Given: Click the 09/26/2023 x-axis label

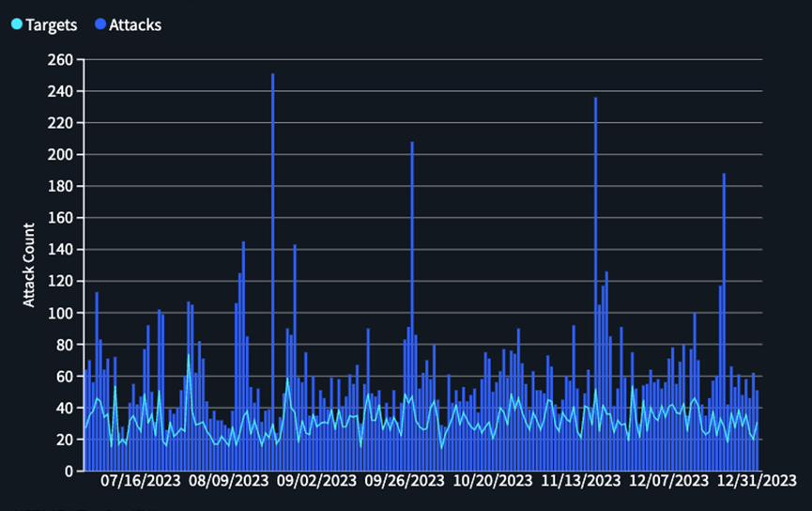Looking at the screenshot, I should tap(404, 483).
